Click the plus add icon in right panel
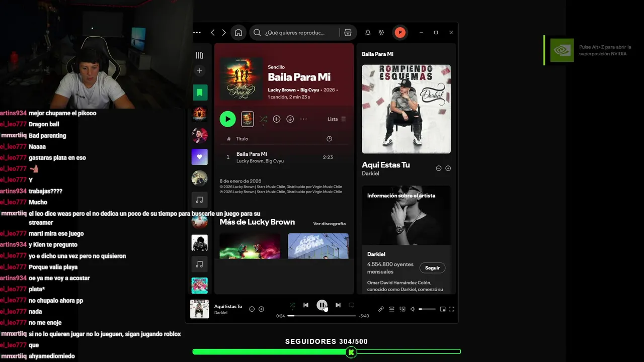This screenshot has height=362, width=644. [448, 168]
